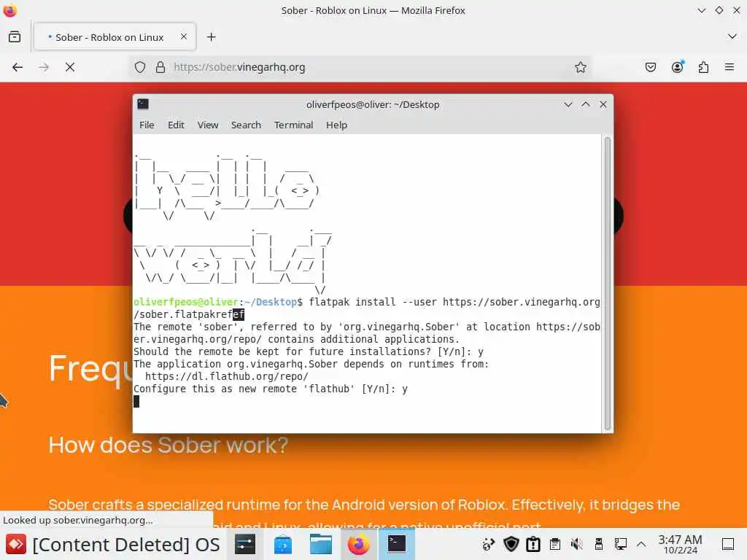The image size is (747, 560).
Task: Focus the sober.vinegarhq.org address bar
Action: pos(362,67)
